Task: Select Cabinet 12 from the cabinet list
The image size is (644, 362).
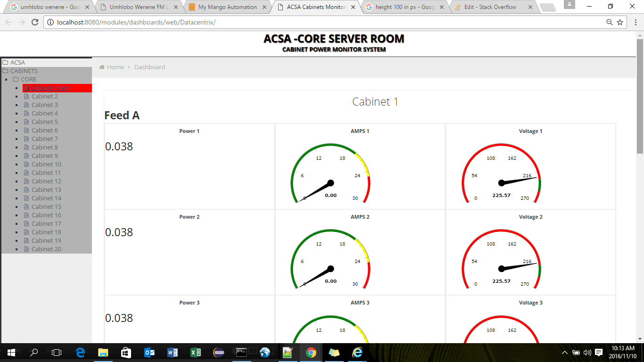Action: tap(46, 181)
